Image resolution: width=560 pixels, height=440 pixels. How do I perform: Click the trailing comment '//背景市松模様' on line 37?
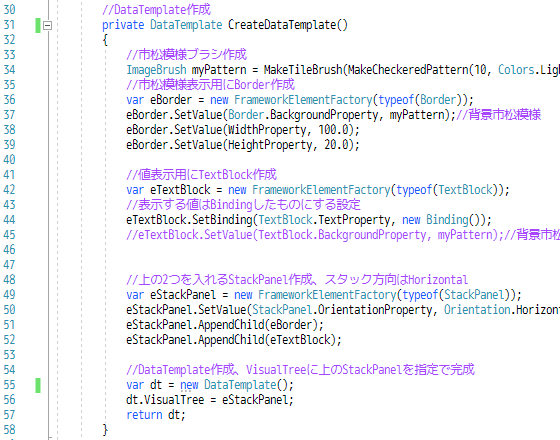pyautogui.click(x=499, y=115)
